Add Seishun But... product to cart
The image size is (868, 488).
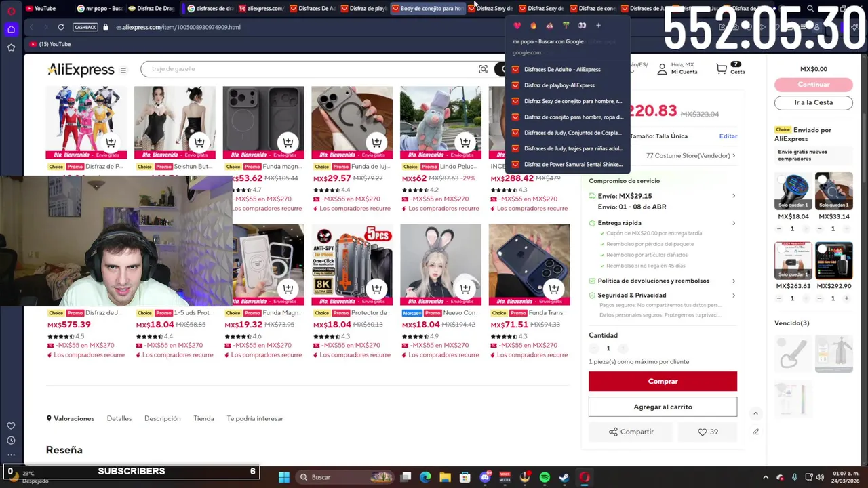pos(199,142)
